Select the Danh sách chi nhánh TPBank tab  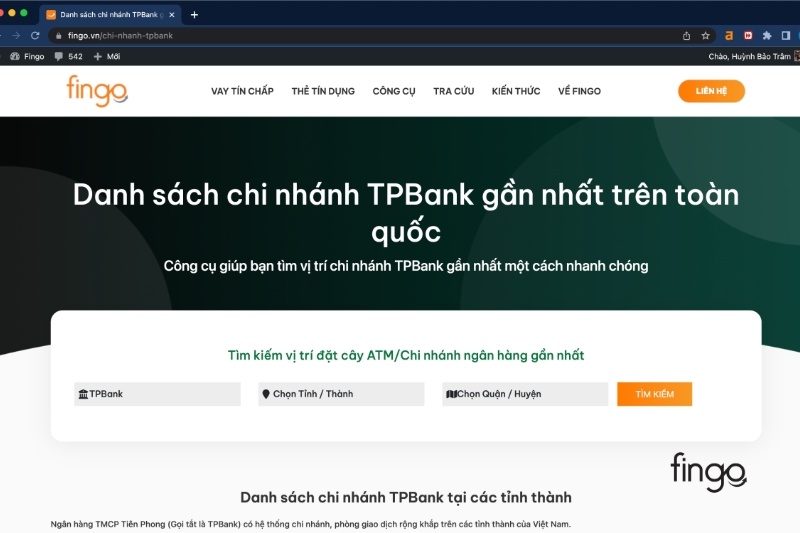(110, 15)
